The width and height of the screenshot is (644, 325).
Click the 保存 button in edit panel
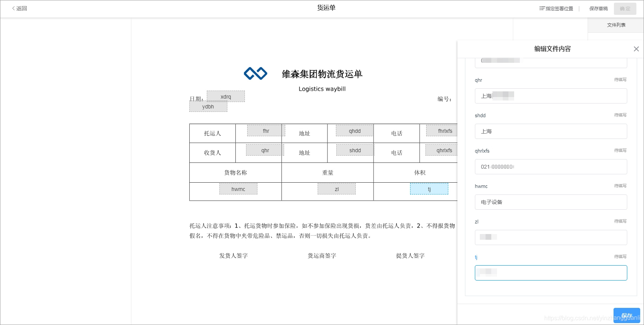tap(627, 315)
